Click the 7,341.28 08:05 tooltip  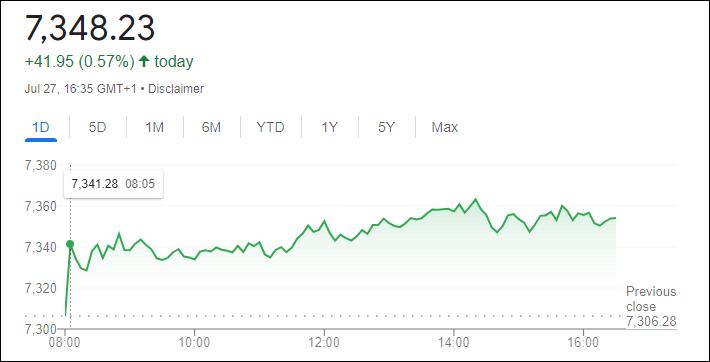113,184
